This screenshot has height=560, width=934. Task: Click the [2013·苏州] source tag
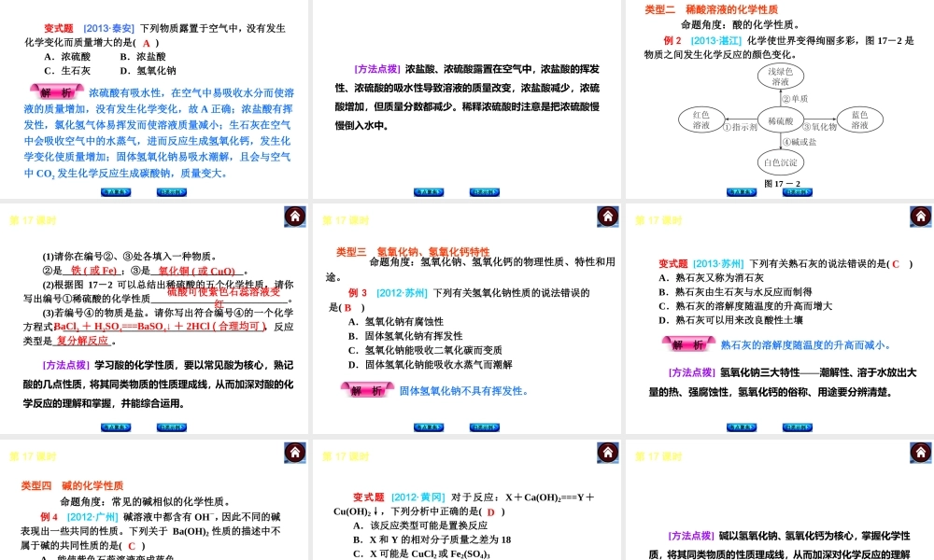(x=718, y=263)
